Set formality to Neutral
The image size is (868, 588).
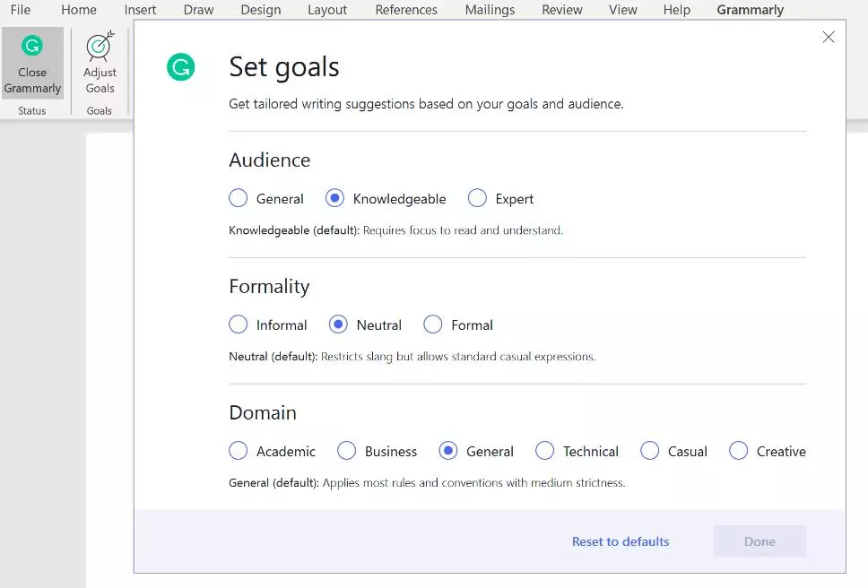(338, 324)
